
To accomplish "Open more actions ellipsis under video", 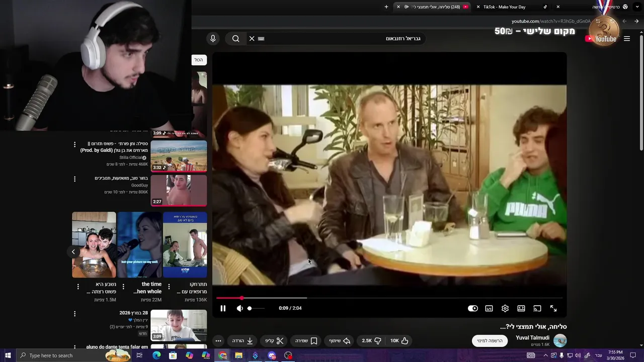I will (x=218, y=340).
